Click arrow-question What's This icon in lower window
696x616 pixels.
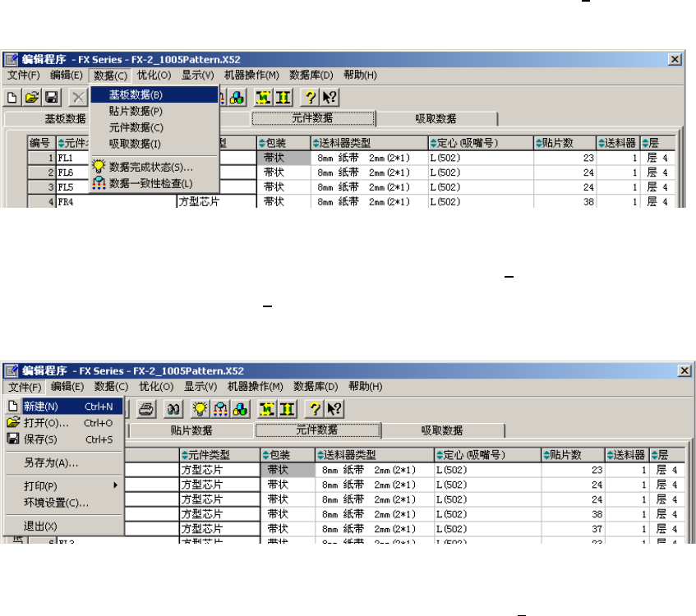pyautogui.click(x=334, y=409)
